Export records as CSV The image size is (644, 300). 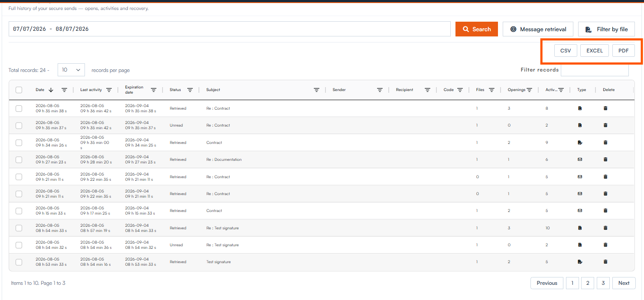(566, 51)
